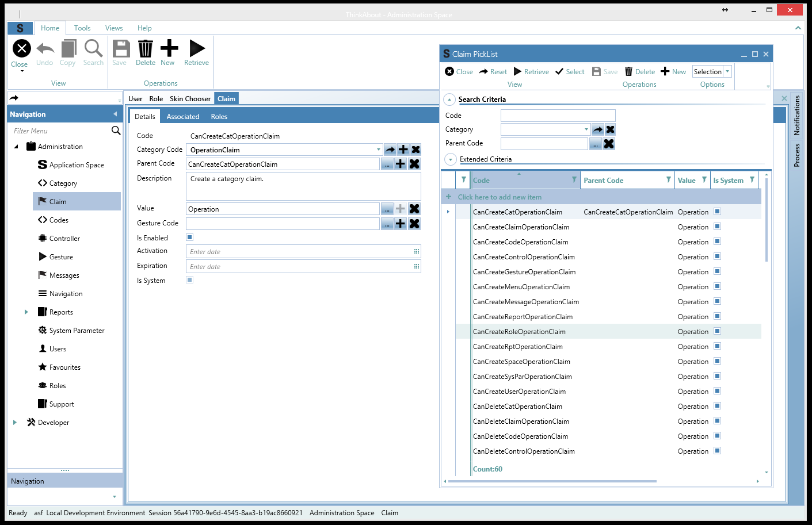Expand the Reports tree node
The height and width of the screenshot is (525, 812).
tap(26, 312)
